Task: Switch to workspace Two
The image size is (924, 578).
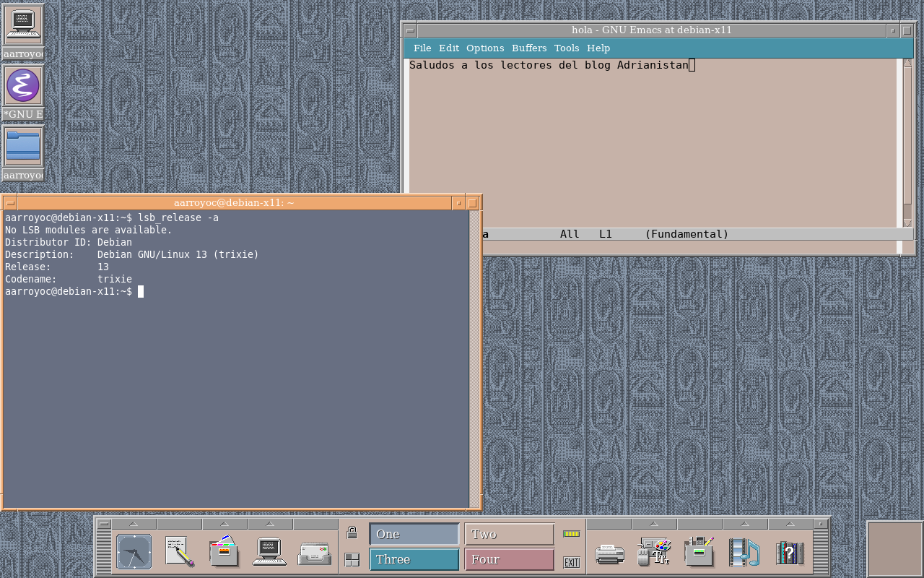Action: [509, 535]
